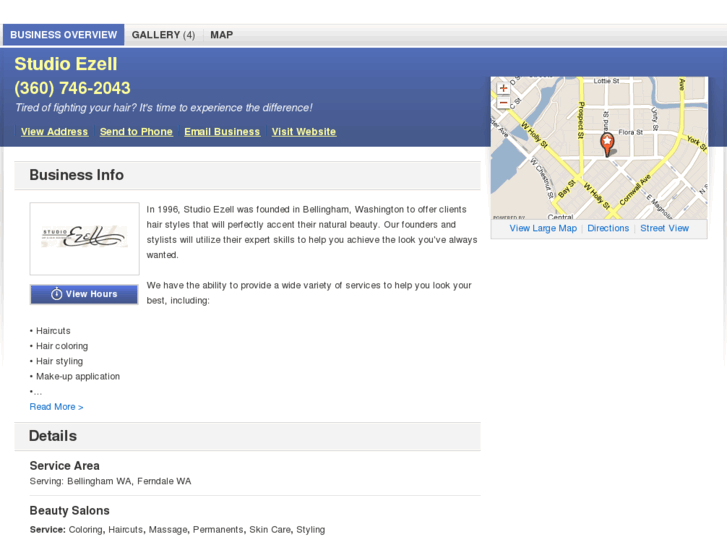
Task: Switch to the Gallery (4) tab
Action: pyautogui.click(x=163, y=35)
